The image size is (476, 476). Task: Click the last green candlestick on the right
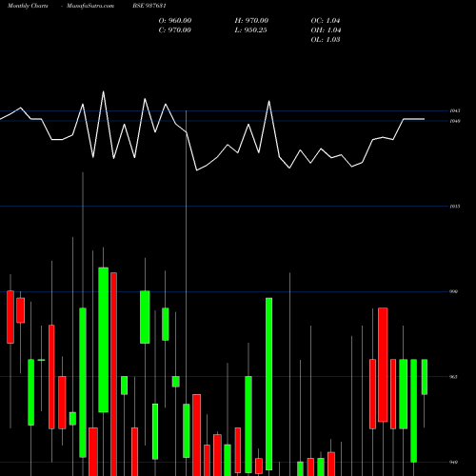click(425, 377)
